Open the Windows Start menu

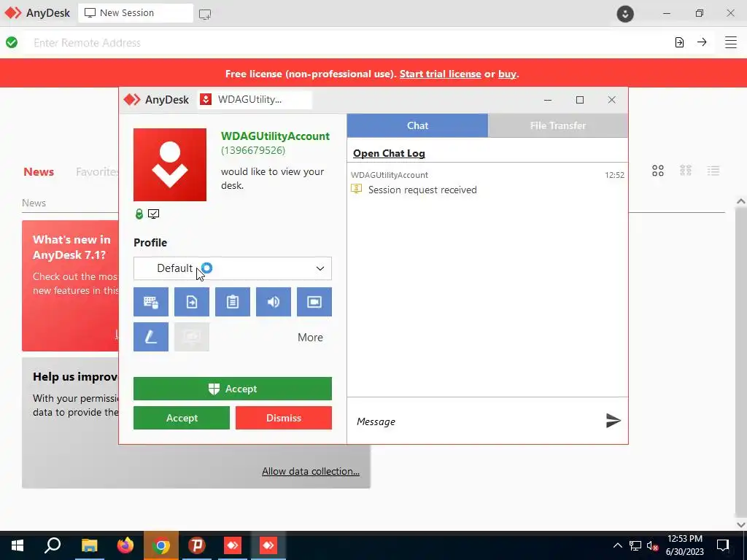(x=18, y=545)
